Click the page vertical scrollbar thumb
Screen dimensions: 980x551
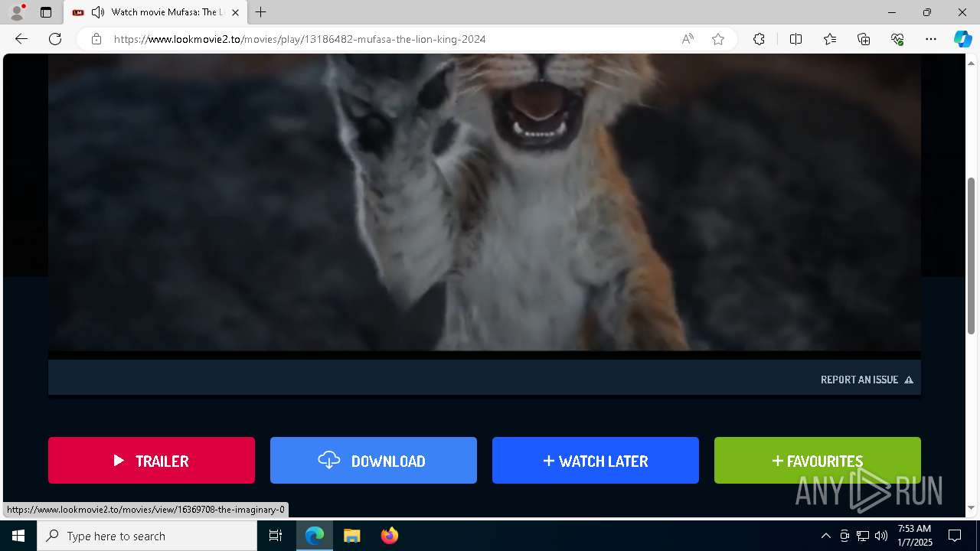coord(972,256)
